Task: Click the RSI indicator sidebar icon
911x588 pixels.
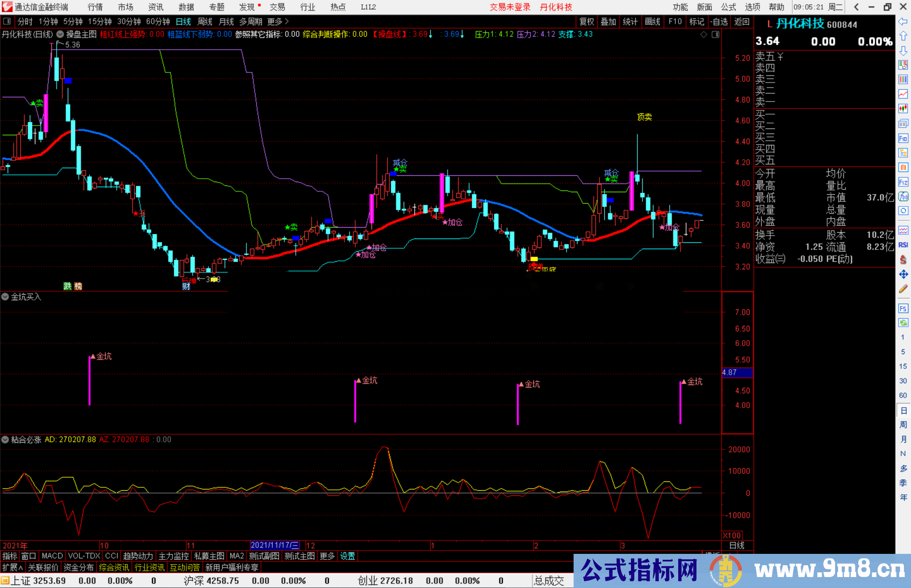Action: tap(903, 245)
